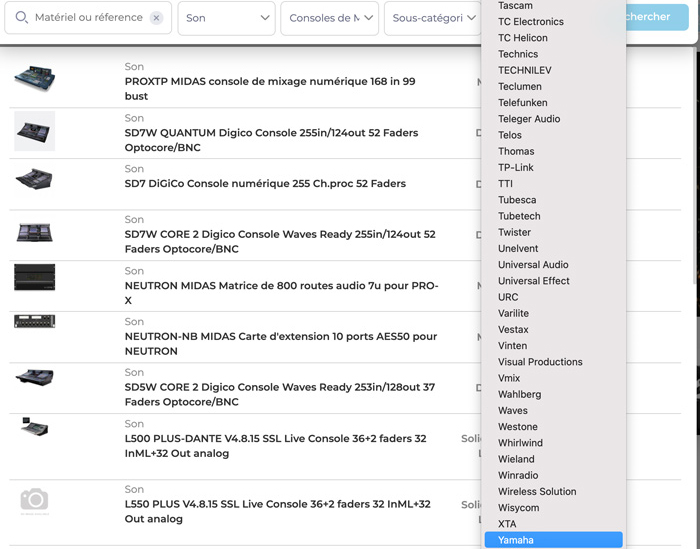Focus the Matériel ou réference input

89,17
